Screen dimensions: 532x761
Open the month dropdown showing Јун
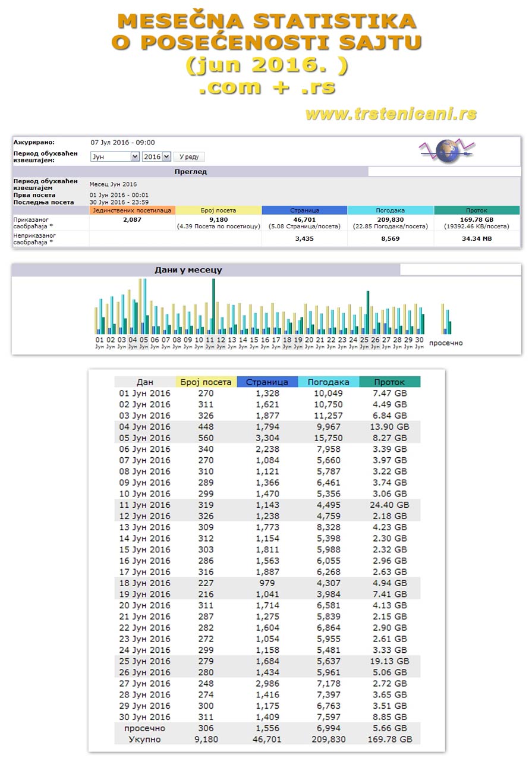click(x=114, y=156)
